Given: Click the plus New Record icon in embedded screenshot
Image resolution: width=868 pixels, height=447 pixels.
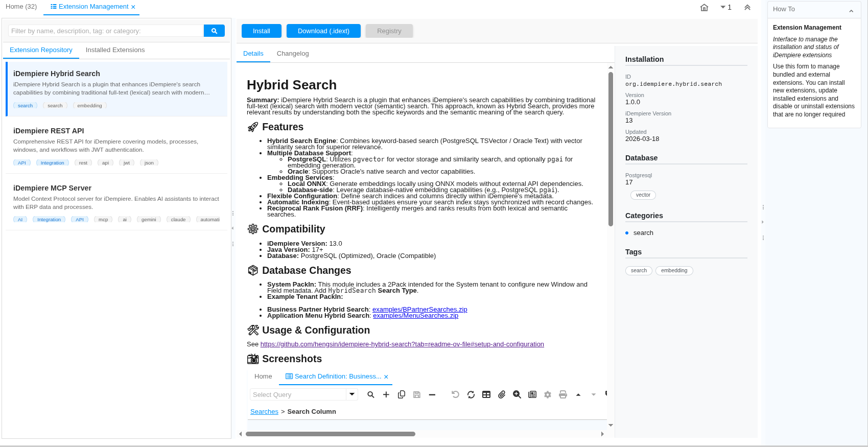Looking at the screenshot, I should [386, 394].
